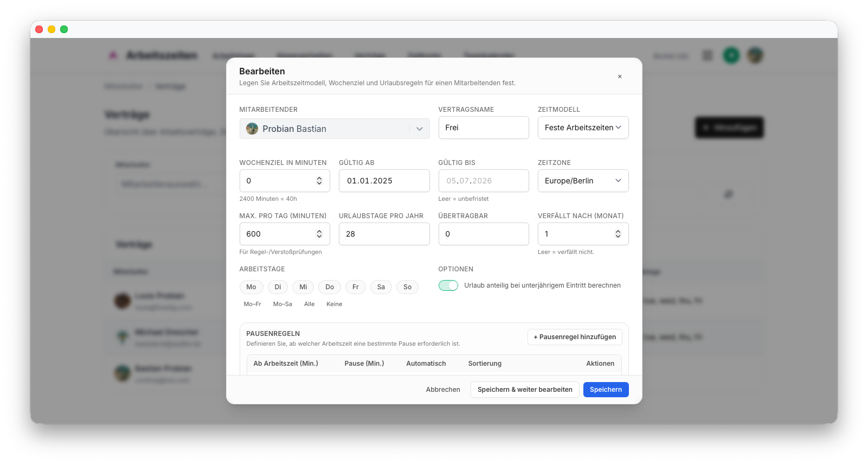Select the Mo–Sa workday preset
This screenshot has height=464, width=868.
click(282, 304)
